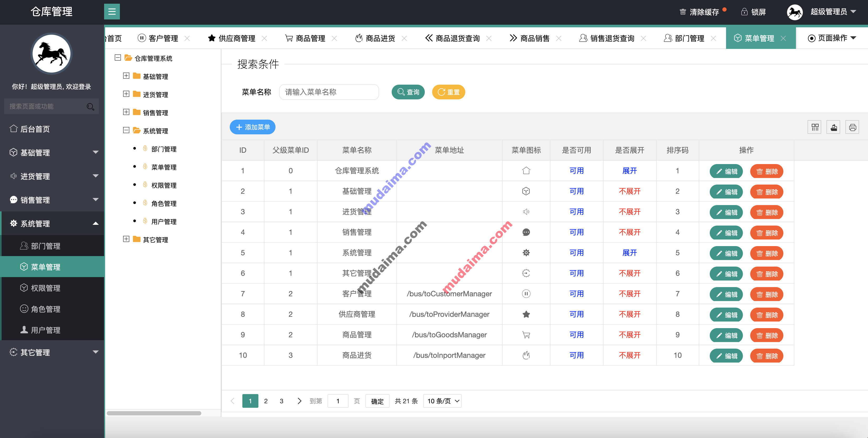Focus the sidebar 搜索页面或功能 field
This screenshot has width=868, height=438.
51,106
